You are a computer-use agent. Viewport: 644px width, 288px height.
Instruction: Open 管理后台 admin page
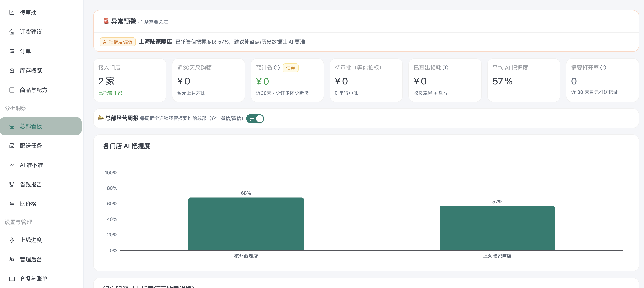(41, 259)
